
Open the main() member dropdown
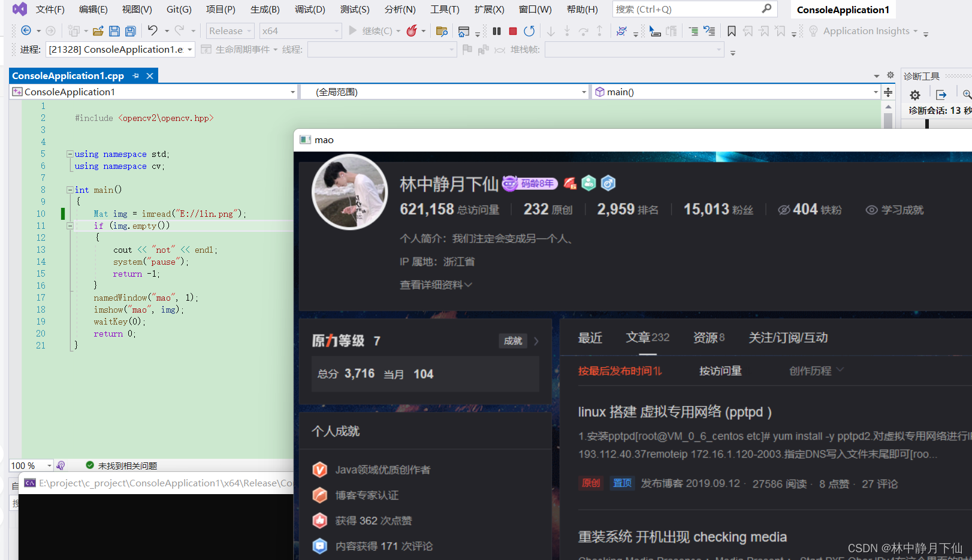click(736, 92)
